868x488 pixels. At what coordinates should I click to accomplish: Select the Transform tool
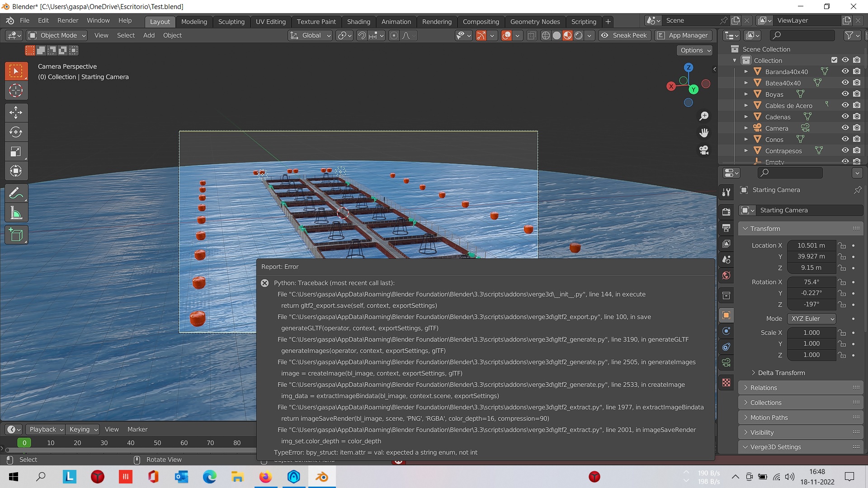coord(16,171)
